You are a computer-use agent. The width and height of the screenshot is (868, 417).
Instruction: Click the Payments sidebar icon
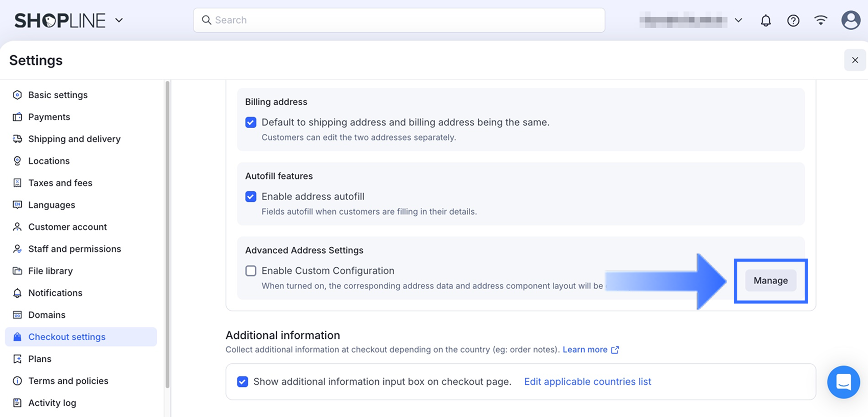pyautogui.click(x=17, y=117)
